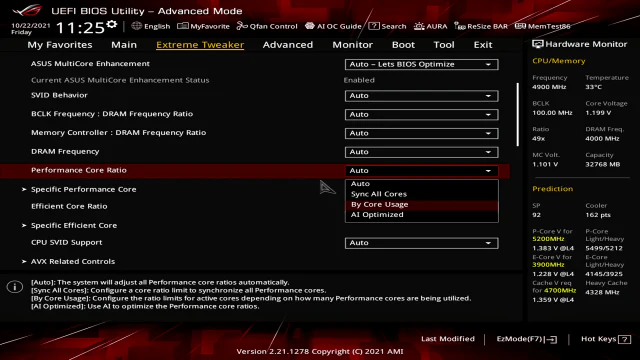Open the Tool tab

coord(444,44)
